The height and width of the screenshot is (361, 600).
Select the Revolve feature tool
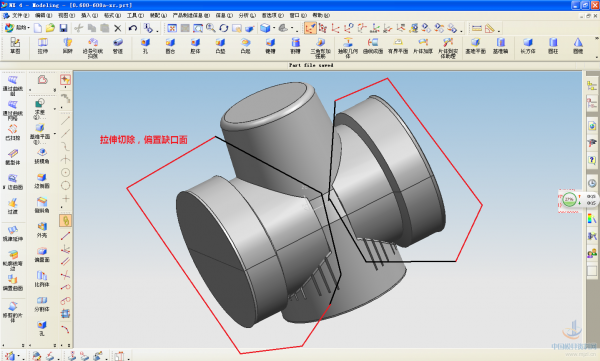tap(67, 46)
